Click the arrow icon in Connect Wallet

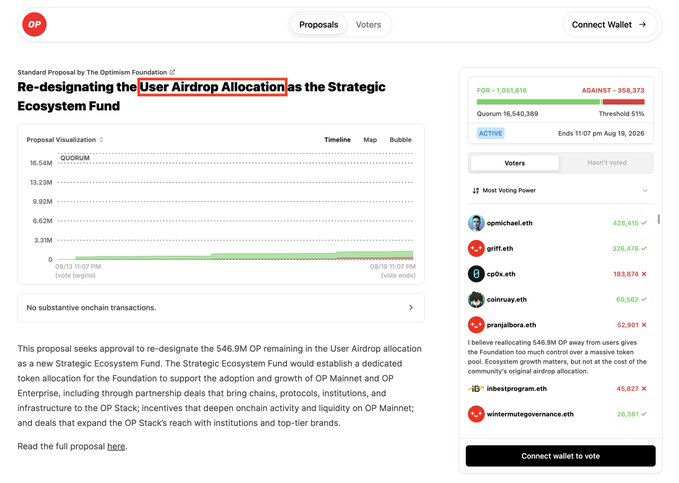point(643,25)
